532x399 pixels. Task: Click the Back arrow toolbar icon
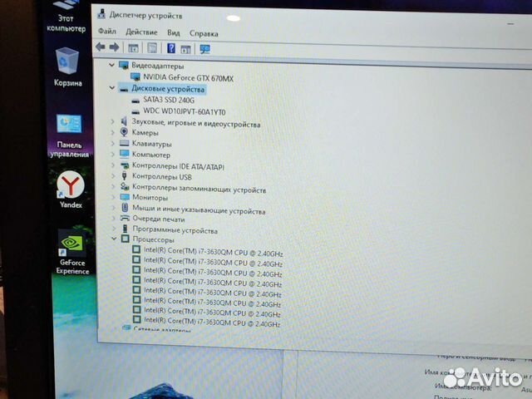coord(100,47)
